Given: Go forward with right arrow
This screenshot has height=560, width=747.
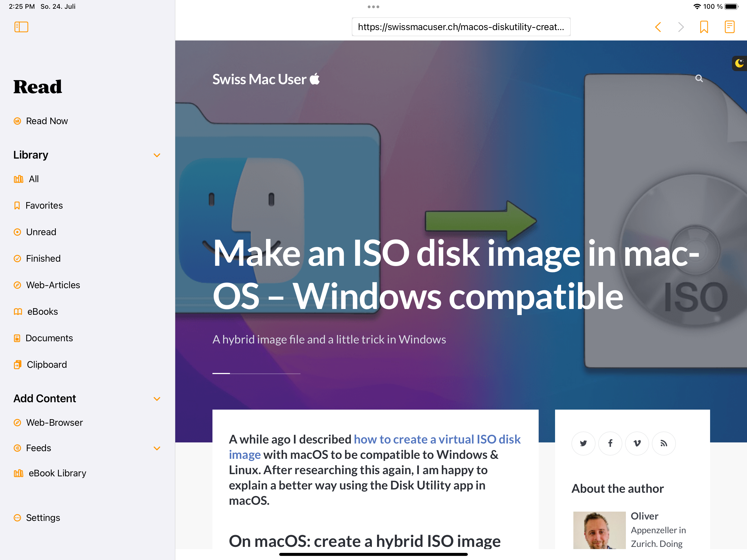Looking at the screenshot, I should coord(681,27).
